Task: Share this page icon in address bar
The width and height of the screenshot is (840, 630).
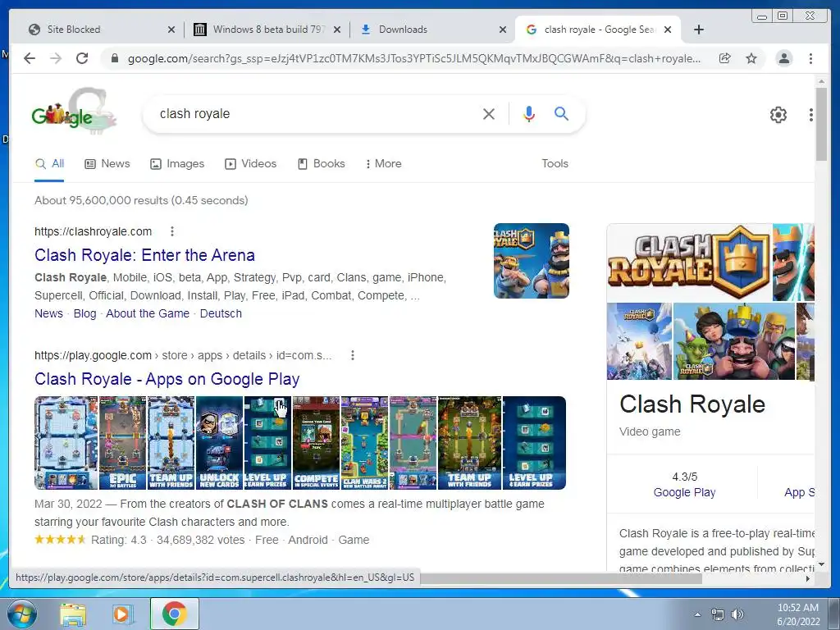Action: coord(725,58)
